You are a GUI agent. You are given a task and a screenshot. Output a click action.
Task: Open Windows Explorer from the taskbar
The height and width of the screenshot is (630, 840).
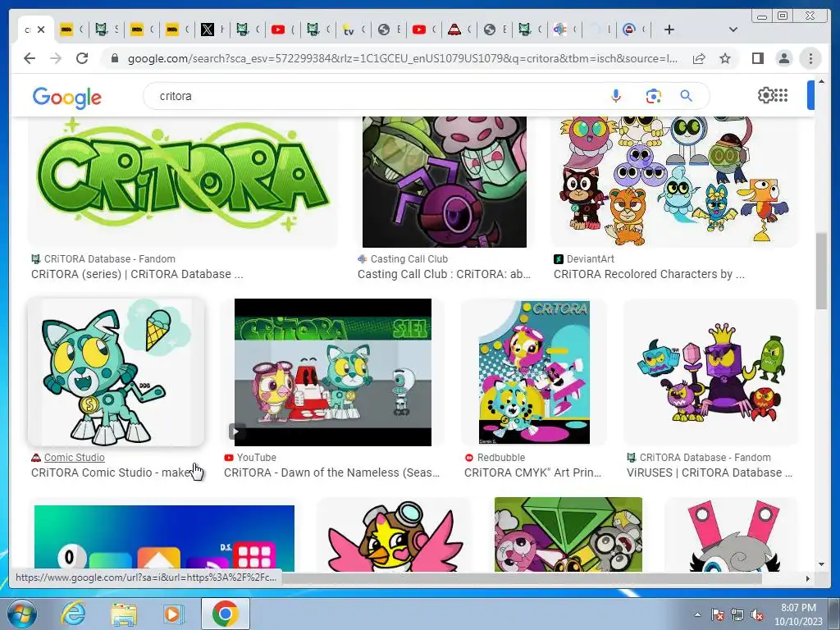tap(124, 614)
